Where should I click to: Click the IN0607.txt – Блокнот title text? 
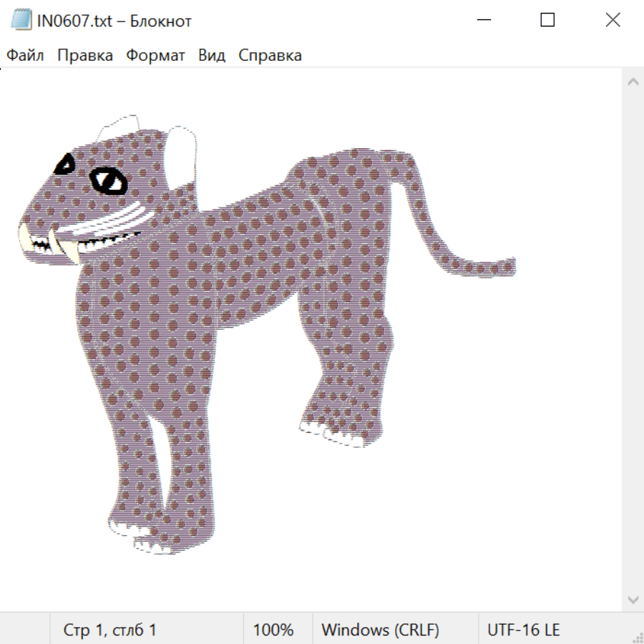(114, 21)
